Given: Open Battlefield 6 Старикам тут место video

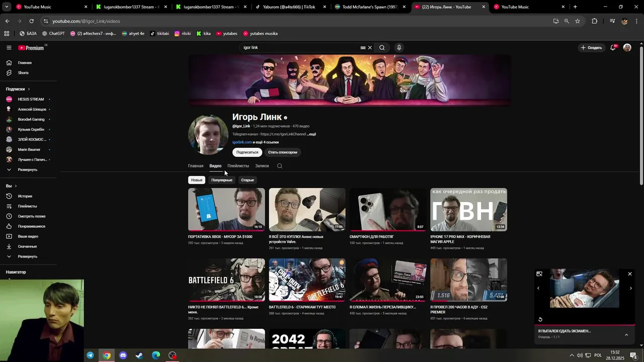Looking at the screenshot, I should (x=307, y=280).
